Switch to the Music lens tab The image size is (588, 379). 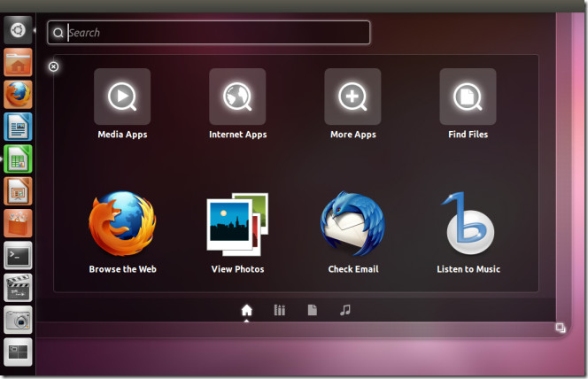345,311
